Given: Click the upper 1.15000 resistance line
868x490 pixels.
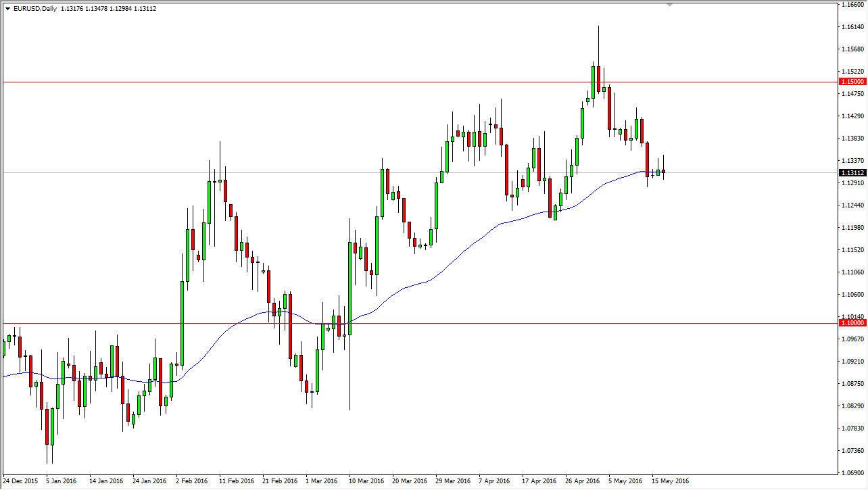Looking at the screenshot, I should (x=406, y=82).
